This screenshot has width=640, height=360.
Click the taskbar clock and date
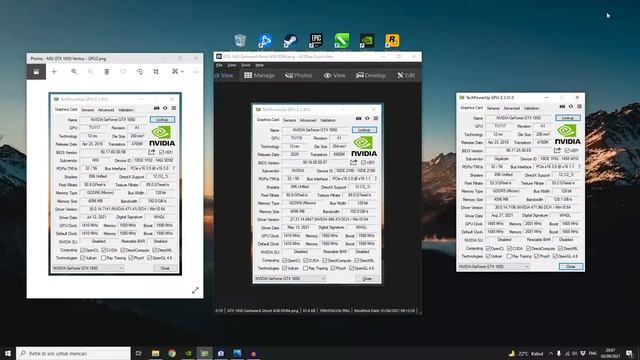(611, 353)
